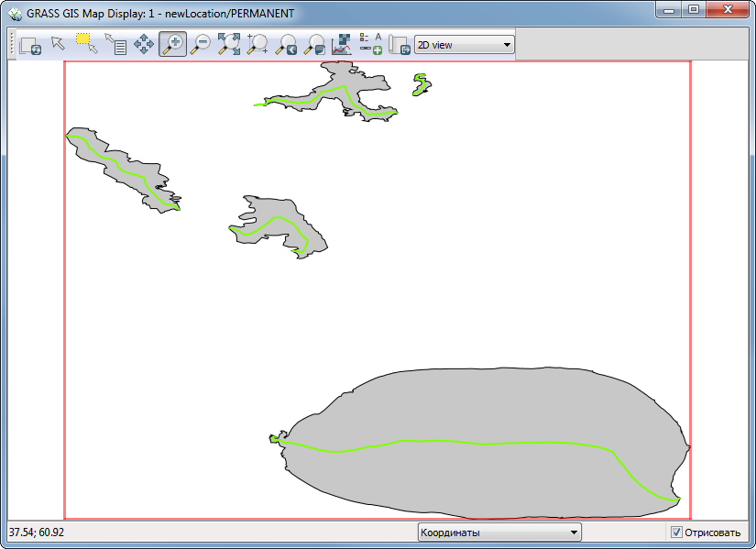Activate the rectangle selection tool
The height and width of the screenshot is (549, 756).
tap(84, 43)
